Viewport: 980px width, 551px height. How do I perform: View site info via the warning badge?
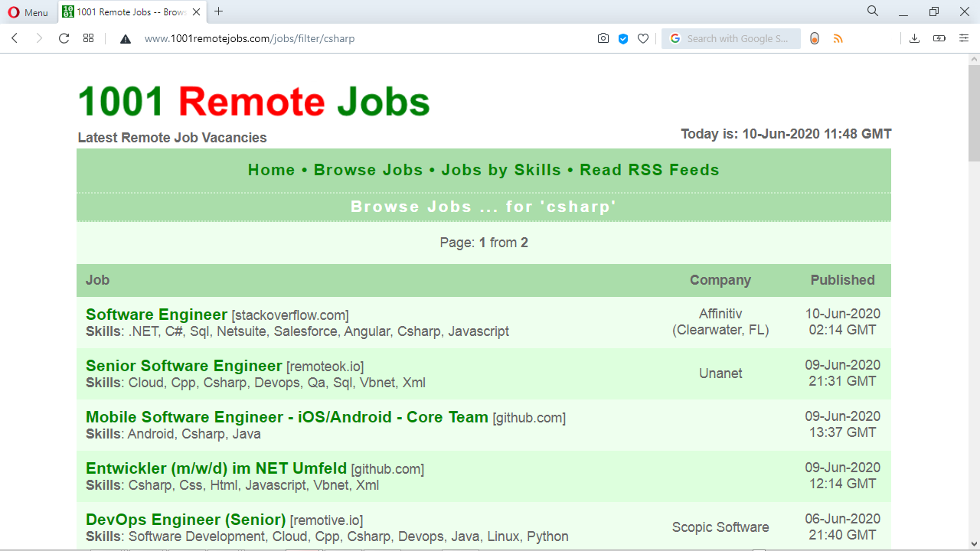coord(125,38)
